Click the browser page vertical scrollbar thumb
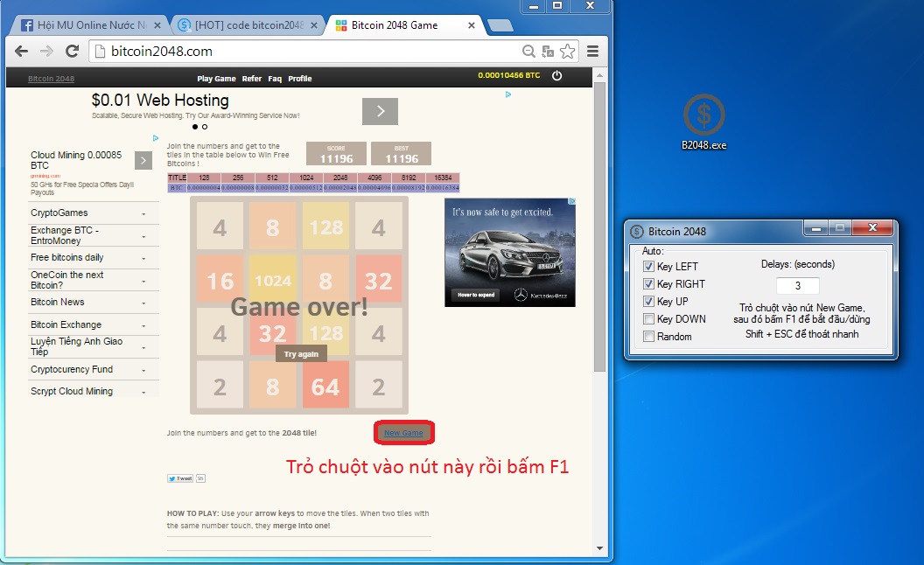Viewport: 924px width, 565px height. click(599, 227)
